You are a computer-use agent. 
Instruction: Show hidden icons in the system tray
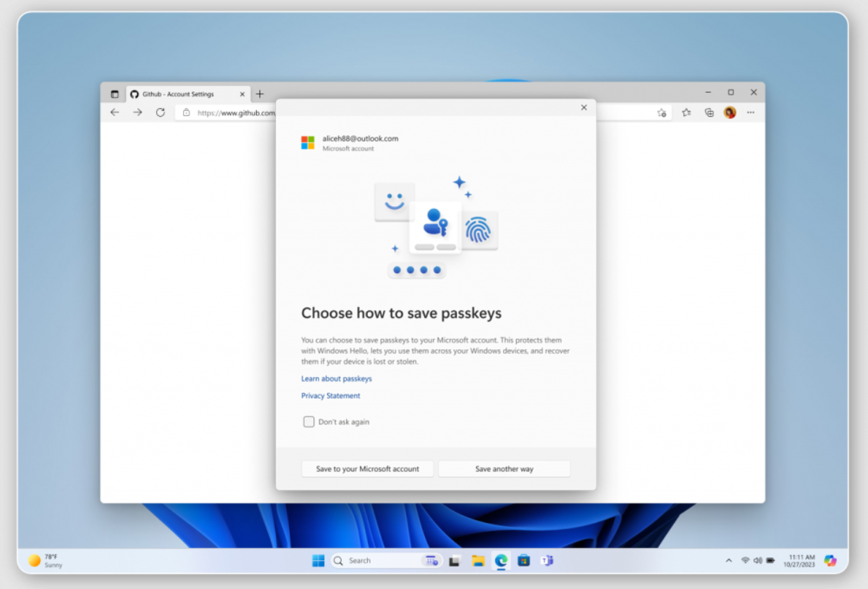(x=729, y=561)
